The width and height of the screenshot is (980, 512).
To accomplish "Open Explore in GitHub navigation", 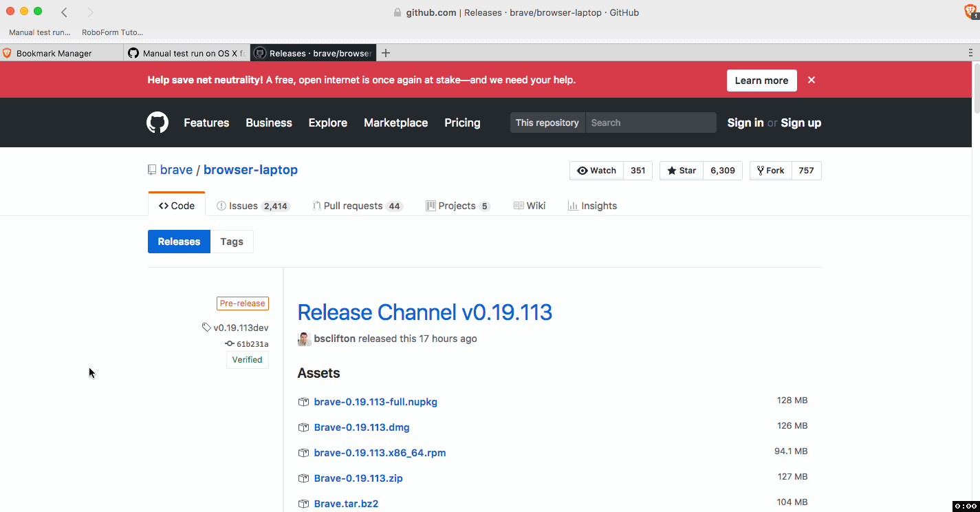I will point(328,122).
